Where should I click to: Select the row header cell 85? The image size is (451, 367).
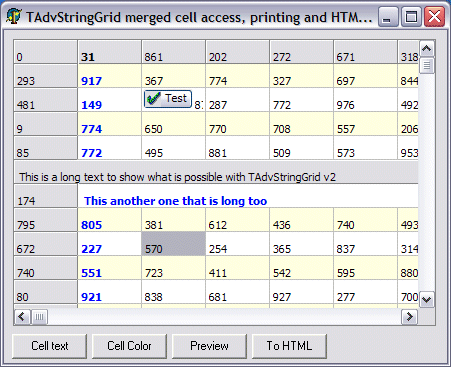tap(46, 148)
